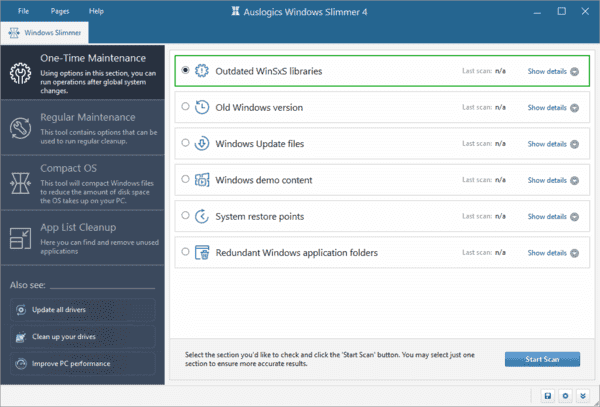Select the Windows Update files radio button

185,143
